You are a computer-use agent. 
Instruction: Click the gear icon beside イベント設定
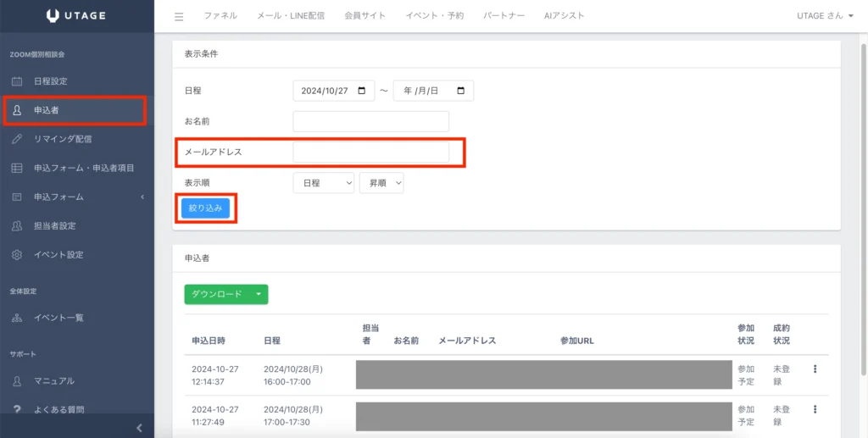coord(17,254)
